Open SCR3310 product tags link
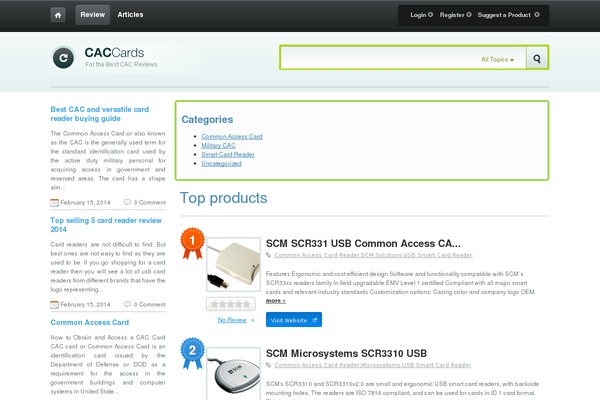This screenshot has height=400, width=600. [x=373, y=365]
